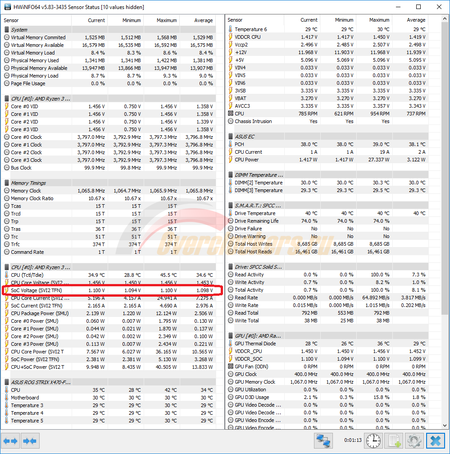Click the thermometer icon beside GPU Thermal Diode

click(x=231, y=344)
